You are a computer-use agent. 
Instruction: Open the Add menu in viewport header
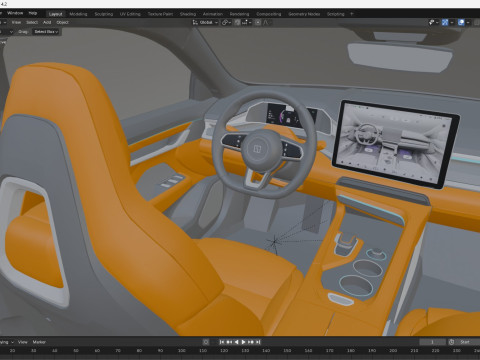pyautogui.click(x=47, y=22)
